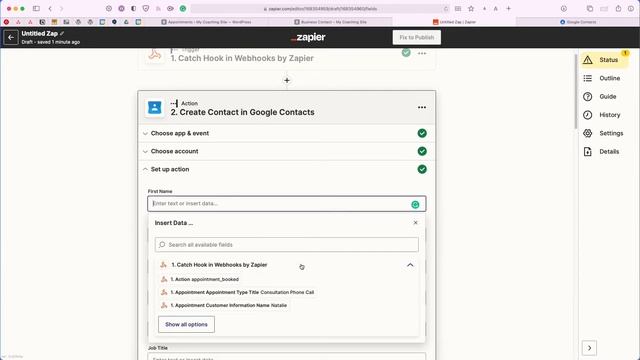Image resolution: width=640 pixels, height=360 pixels.
Task: Click the pencil icon to rename Untitled Zap
Action: [62, 33]
